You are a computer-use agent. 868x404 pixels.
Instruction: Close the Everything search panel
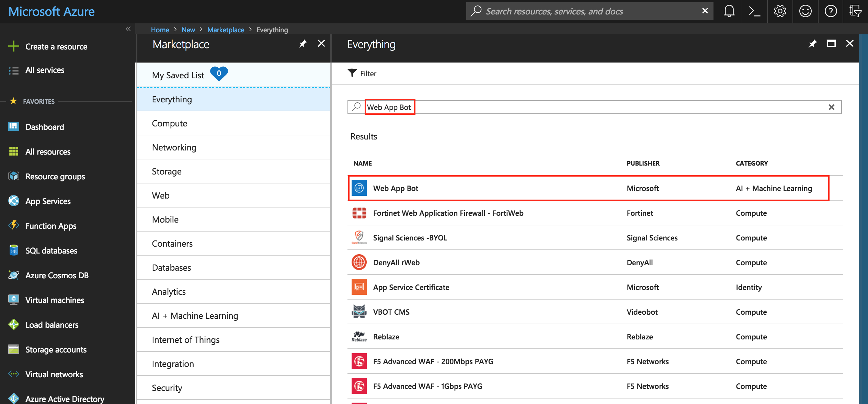[850, 44]
